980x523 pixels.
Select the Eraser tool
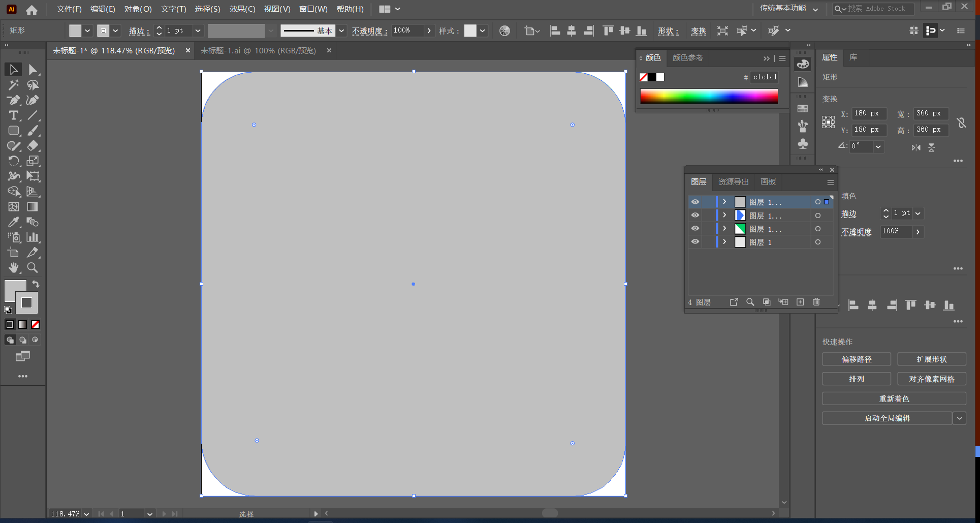[x=33, y=146]
